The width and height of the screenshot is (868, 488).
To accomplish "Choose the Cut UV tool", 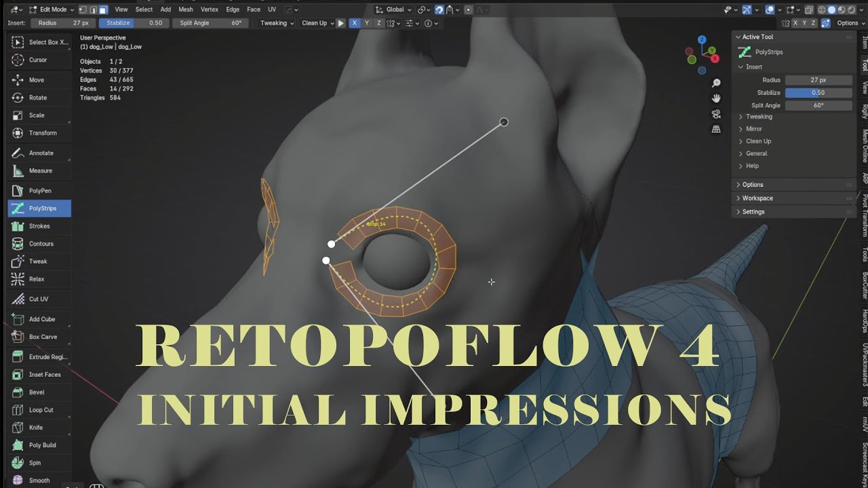I will [39, 299].
